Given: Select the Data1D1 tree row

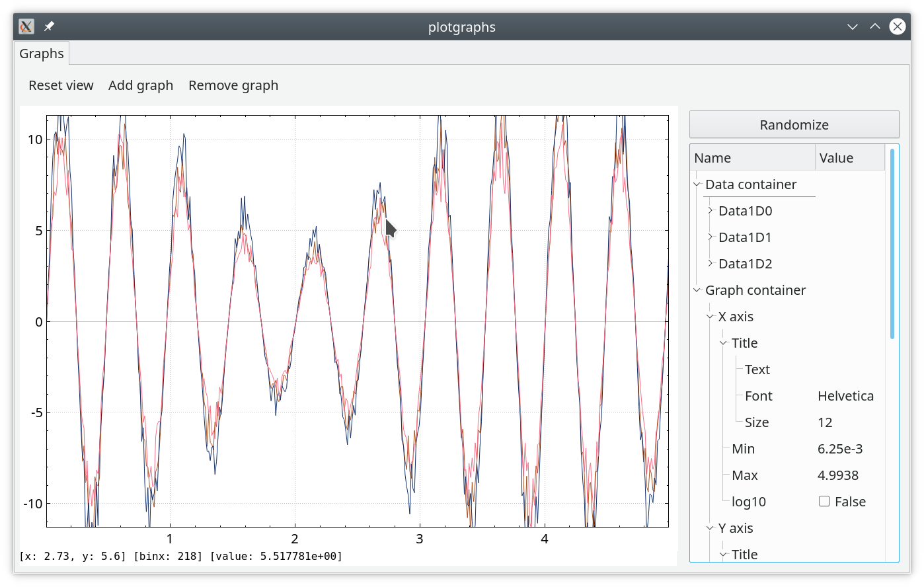Looking at the screenshot, I should click(746, 237).
